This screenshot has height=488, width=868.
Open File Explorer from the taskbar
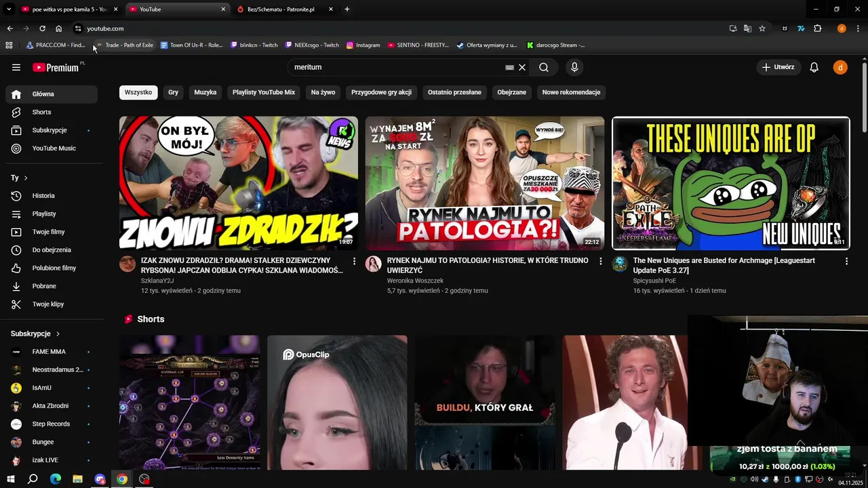(x=77, y=479)
